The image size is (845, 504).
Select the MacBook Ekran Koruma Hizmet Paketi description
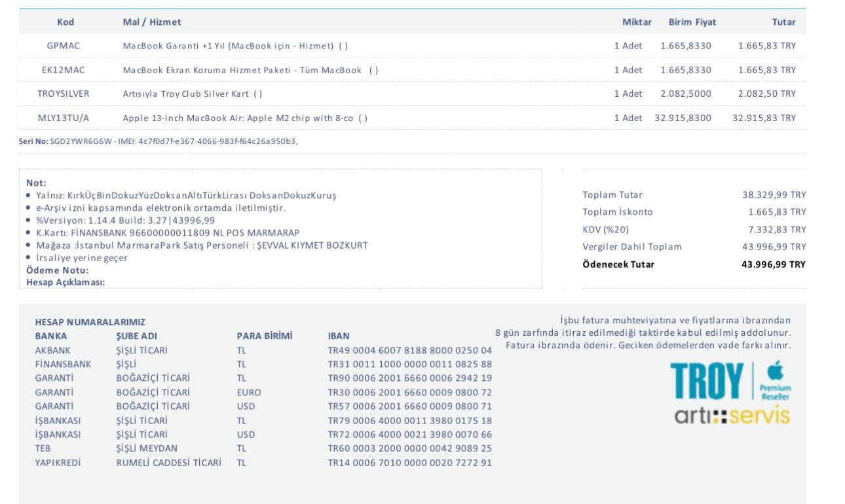tap(251, 70)
